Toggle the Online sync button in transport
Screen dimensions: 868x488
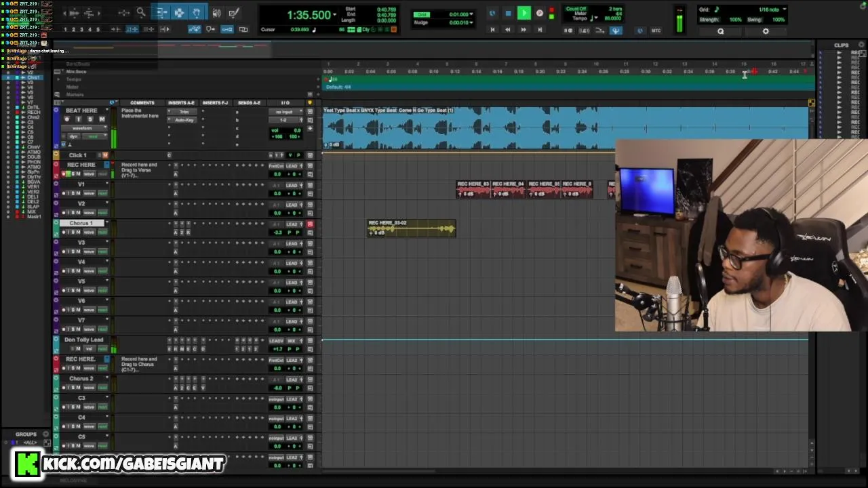tap(492, 13)
